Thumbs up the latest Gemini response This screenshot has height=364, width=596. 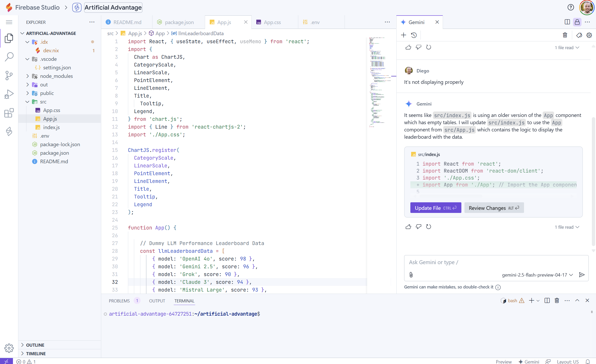pyautogui.click(x=408, y=227)
